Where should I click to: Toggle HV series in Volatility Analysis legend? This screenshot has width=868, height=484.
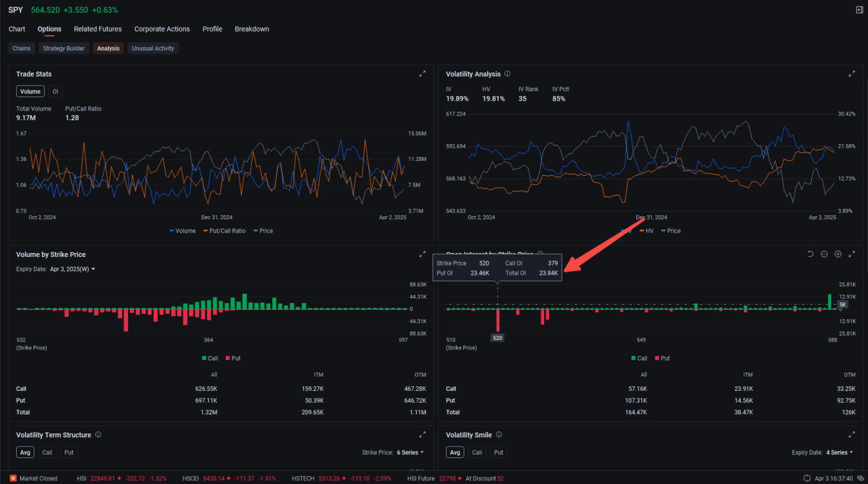point(647,231)
